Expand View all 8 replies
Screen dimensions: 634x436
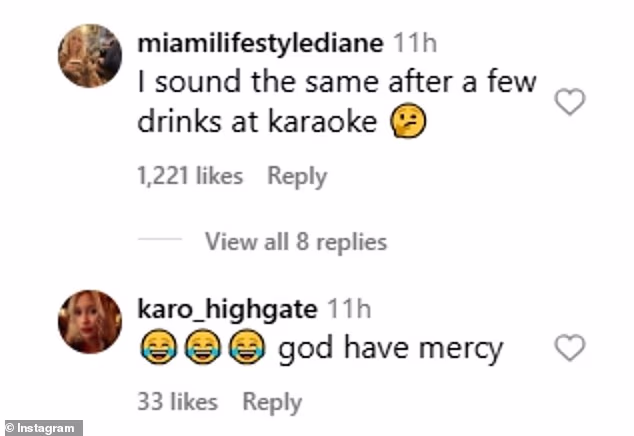click(295, 241)
